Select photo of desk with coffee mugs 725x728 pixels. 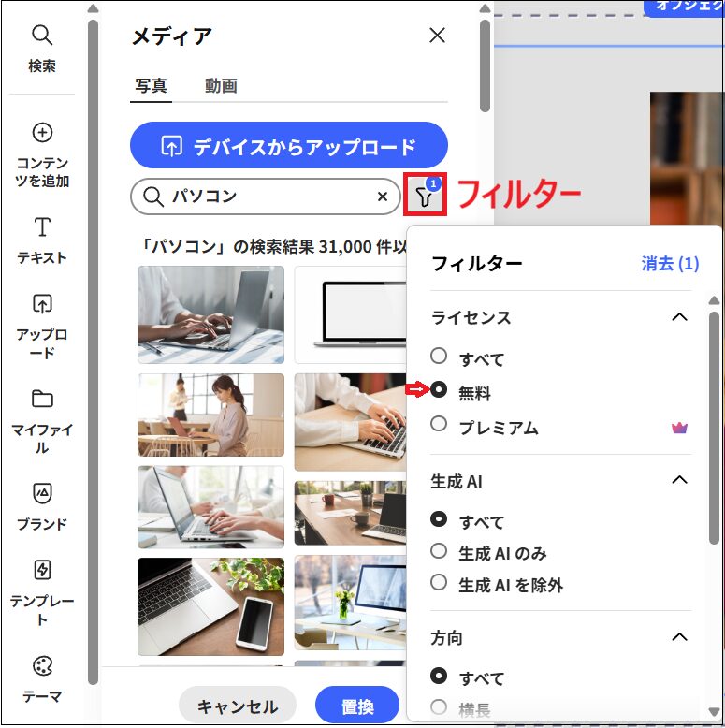[x=351, y=513]
